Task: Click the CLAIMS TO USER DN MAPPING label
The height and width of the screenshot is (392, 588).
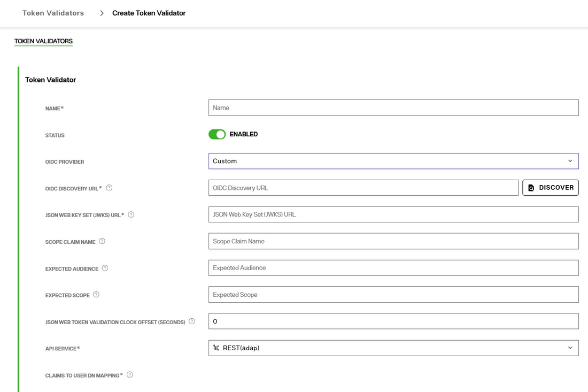Action: (84, 375)
